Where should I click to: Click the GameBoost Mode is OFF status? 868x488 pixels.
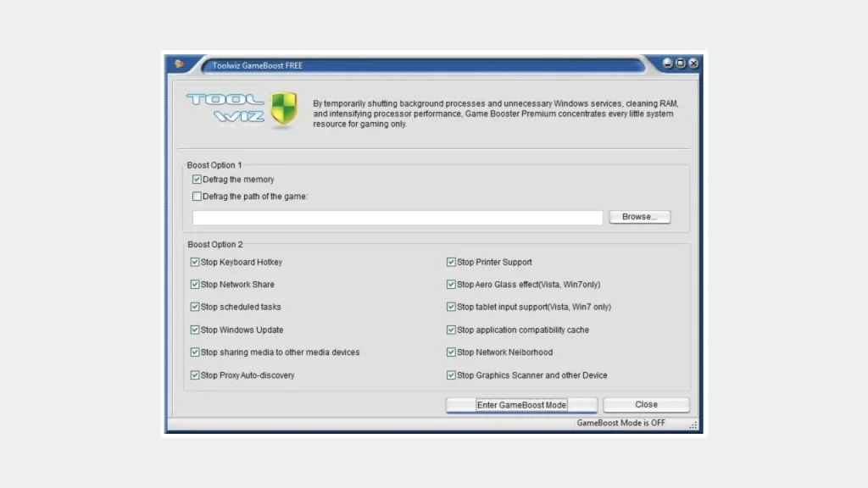620,423
